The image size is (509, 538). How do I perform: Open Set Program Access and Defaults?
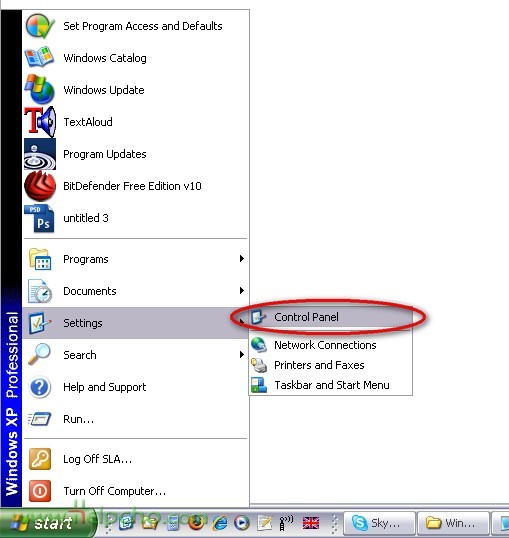tap(136, 26)
